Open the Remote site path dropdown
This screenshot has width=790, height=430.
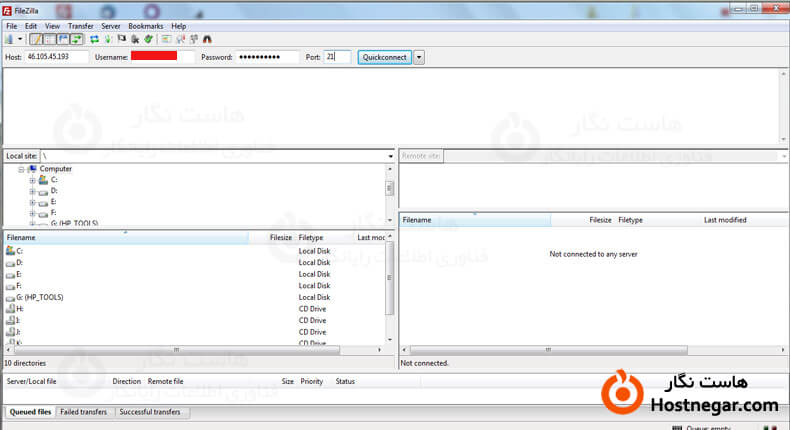click(x=784, y=156)
